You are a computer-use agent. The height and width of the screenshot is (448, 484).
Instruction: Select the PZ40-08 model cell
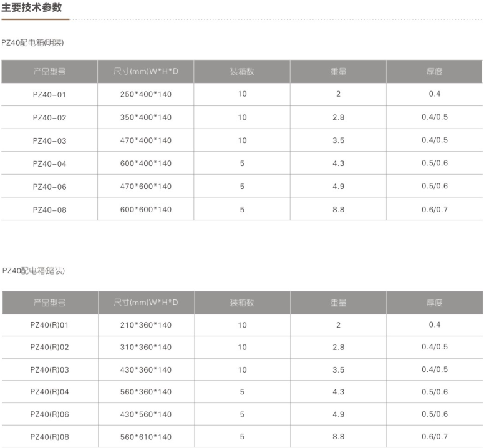point(49,210)
